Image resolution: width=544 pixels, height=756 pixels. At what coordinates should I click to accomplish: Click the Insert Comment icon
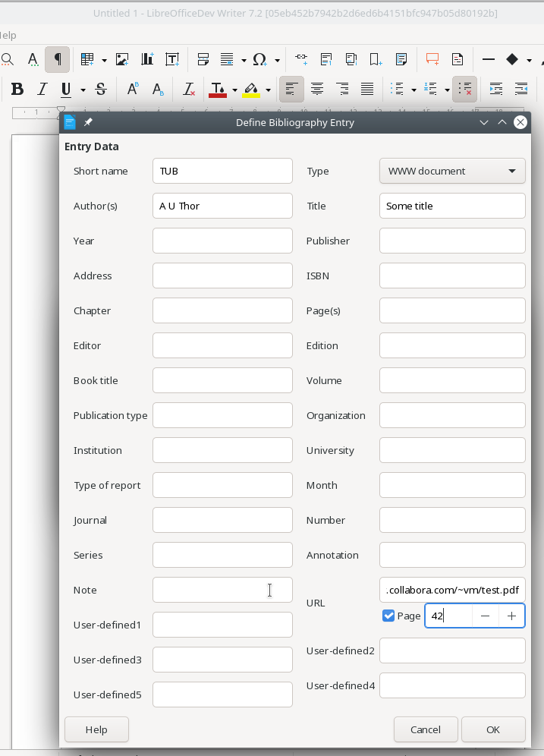coord(432,59)
